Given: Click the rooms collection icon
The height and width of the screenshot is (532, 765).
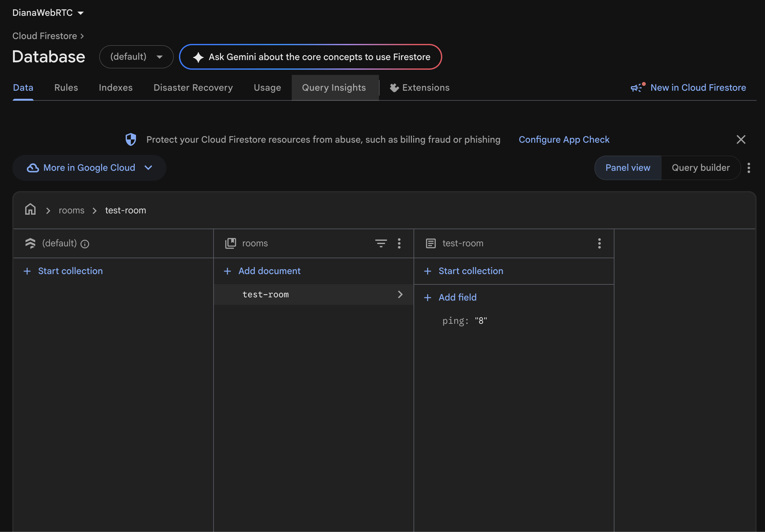Looking at the screenshot, I should pos(231,243).
